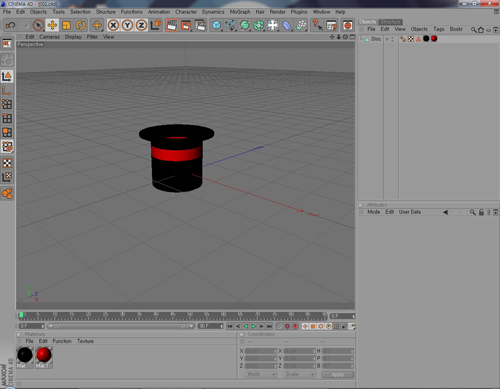Open the Scale mode dropdown

click(299, 374)
